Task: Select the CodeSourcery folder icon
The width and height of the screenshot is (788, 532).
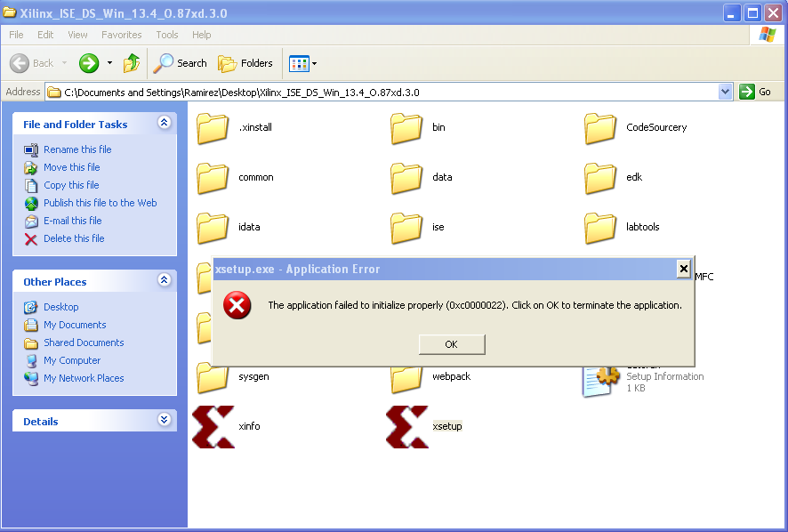Action: click(600, 128)
